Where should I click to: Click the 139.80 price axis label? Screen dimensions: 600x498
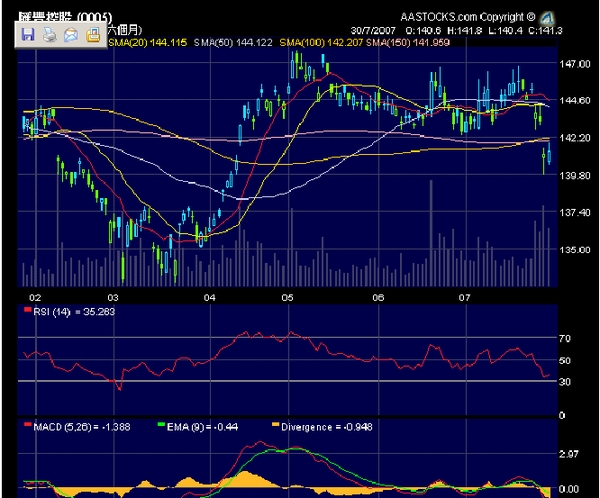click(x=575, y=176)
